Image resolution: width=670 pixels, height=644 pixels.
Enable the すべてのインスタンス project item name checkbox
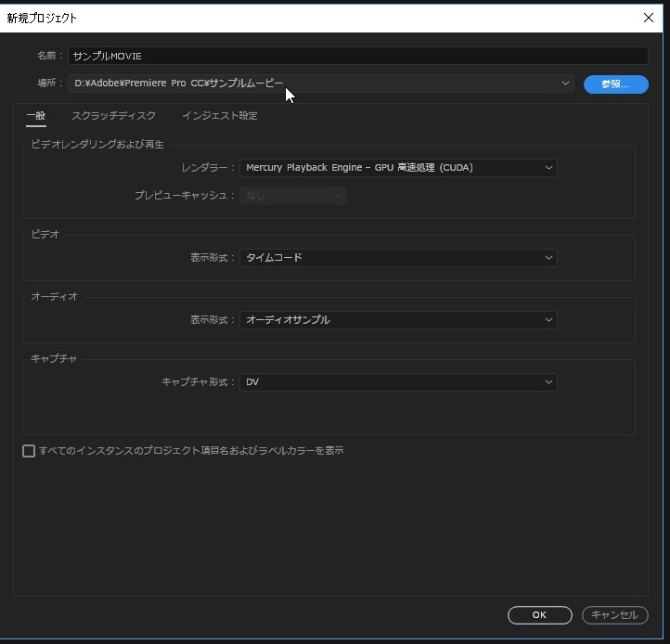[x=29, y=451]
